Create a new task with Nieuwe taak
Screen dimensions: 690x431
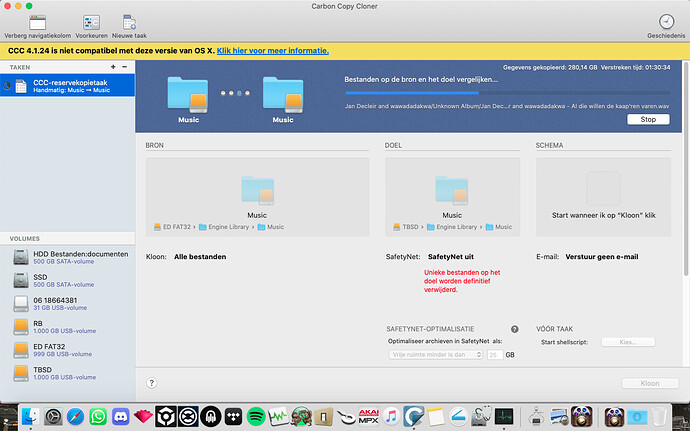coord(129,26)
